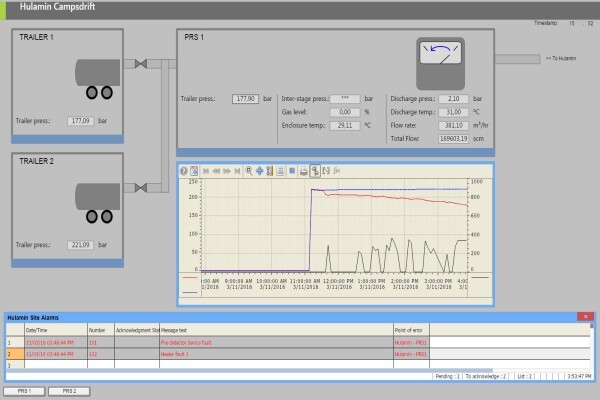Viewport: 600px width, 400px height.
Task: Click the last greyed toolbar function icon
Action: click(x=337, y=171)
